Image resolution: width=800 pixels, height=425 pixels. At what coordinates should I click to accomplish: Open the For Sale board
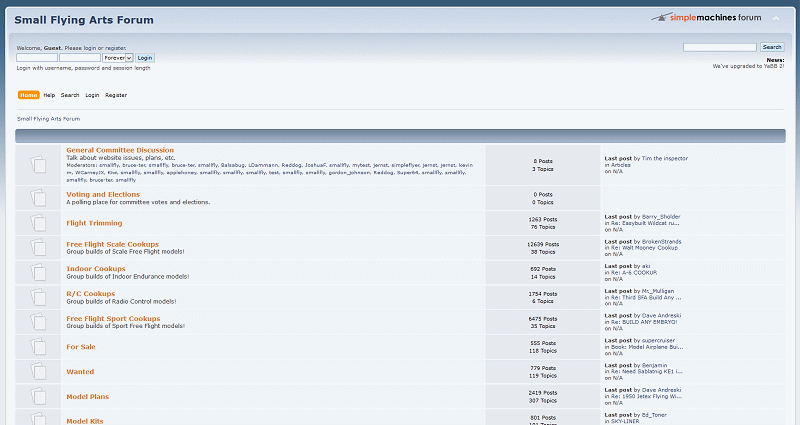pos(81,347)
